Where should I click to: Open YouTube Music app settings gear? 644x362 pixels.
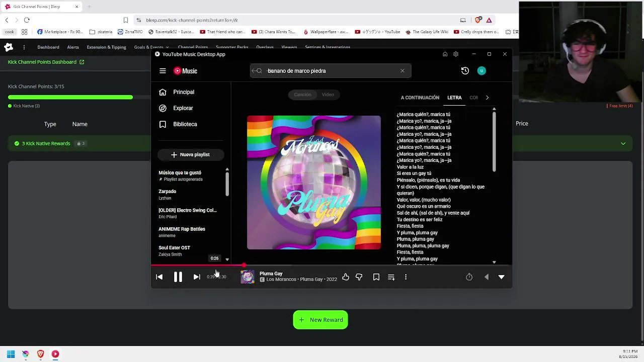click(456, 54)
